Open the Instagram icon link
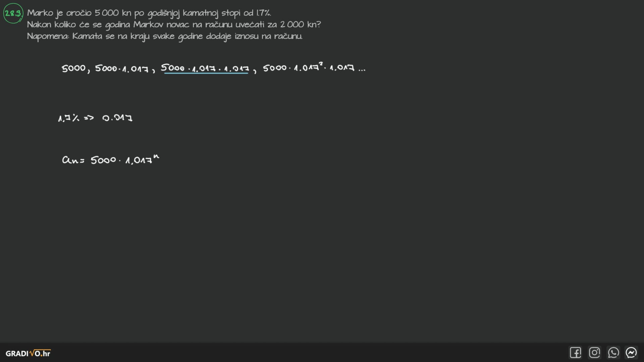644x362 pixels. tap(594, 353)
